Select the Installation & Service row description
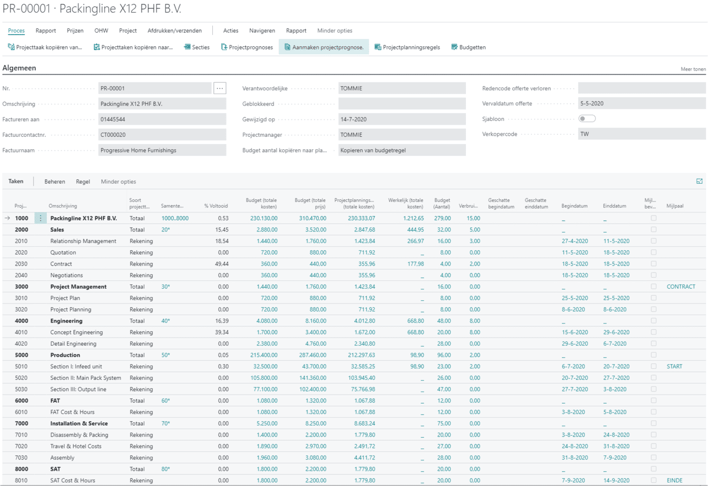 point(79,423)
